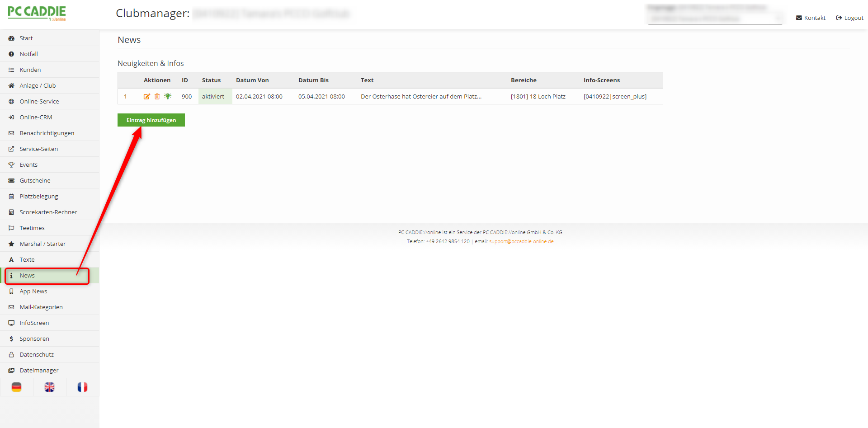
Task: Click the Texte letter A icon
Action: pyautogui.click(x=11, y=260)
